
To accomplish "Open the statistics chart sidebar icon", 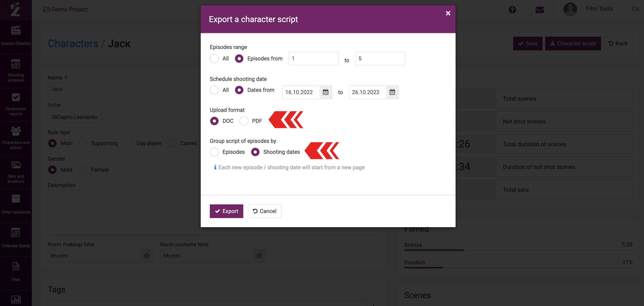I will click(x=16, y=299).
